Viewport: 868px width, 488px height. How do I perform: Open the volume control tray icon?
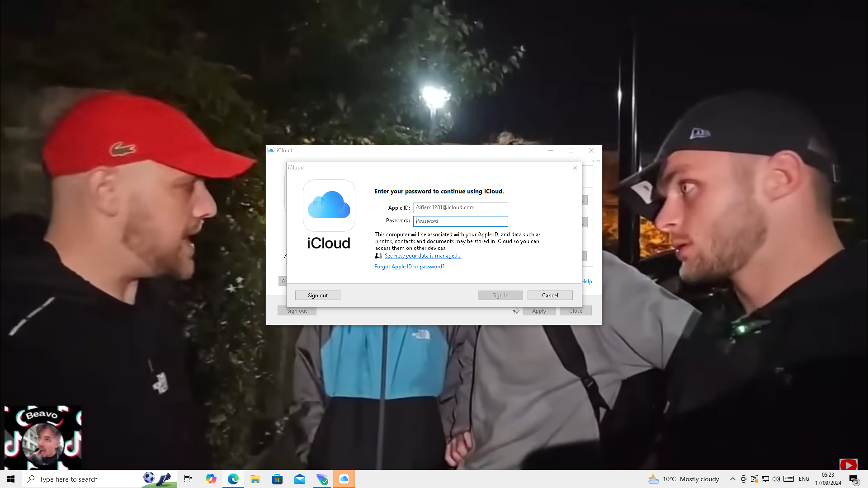click(776, 479)
